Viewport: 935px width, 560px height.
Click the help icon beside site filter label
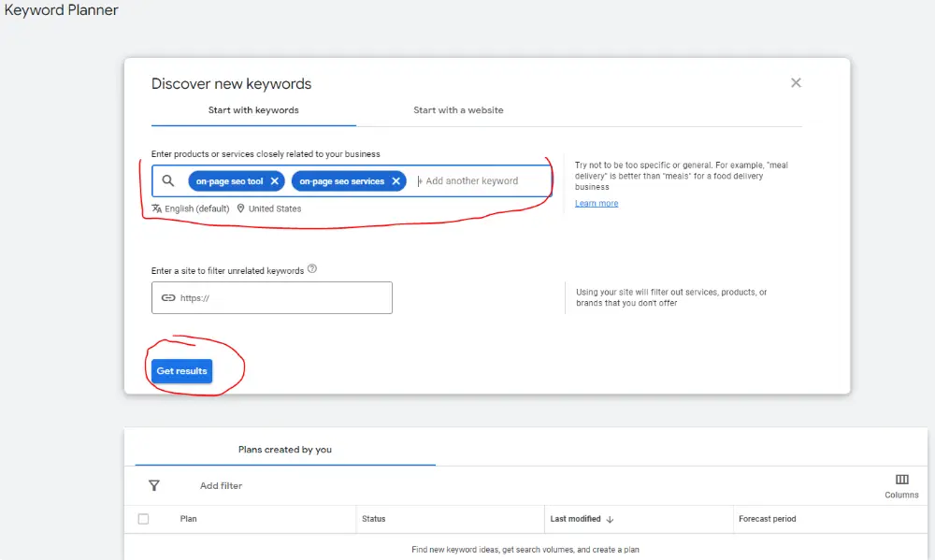(x=312, y=269)
